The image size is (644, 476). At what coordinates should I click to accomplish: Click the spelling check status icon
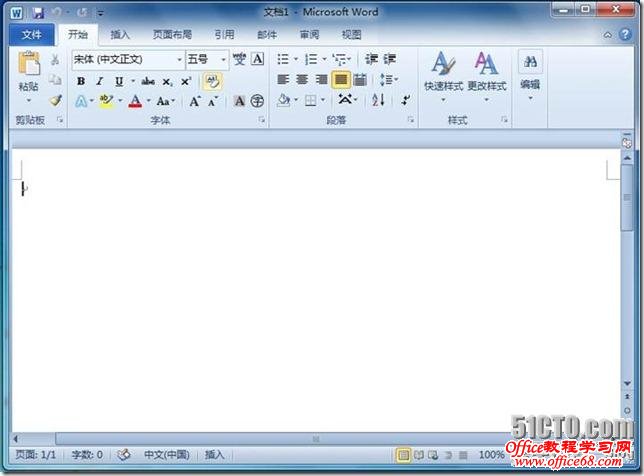[124, 455]
